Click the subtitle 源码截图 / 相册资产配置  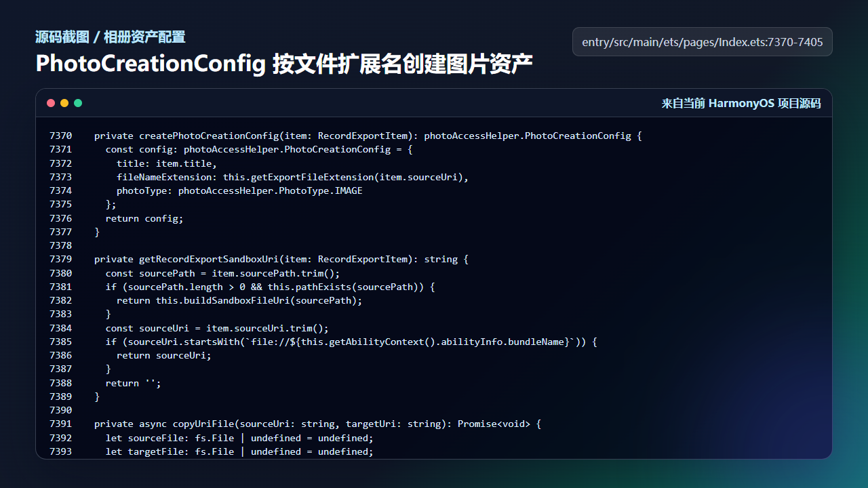coord(111,37)
